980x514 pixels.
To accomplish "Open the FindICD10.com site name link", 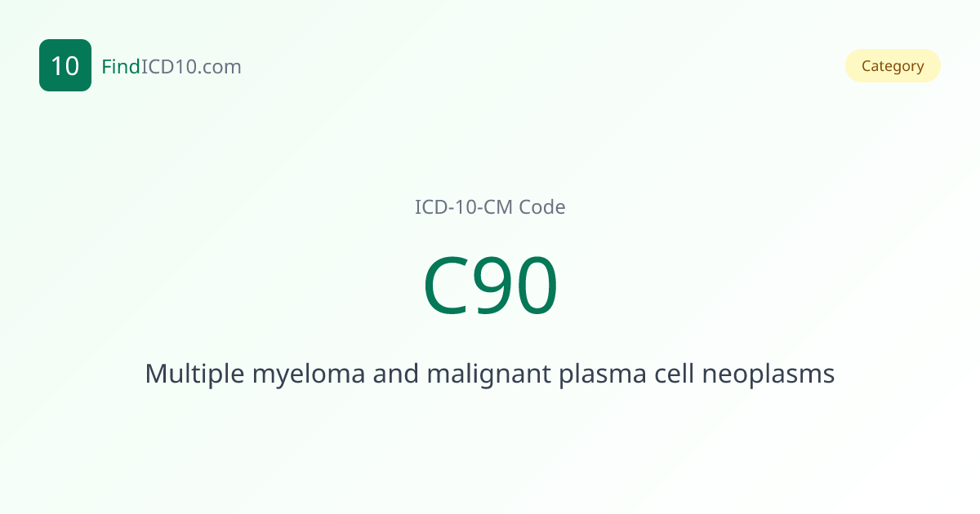I will pos(171,67).
